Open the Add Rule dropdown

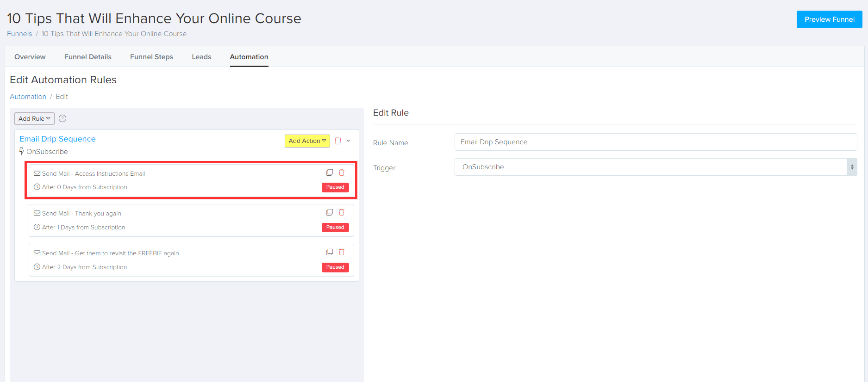click(34, 118)
